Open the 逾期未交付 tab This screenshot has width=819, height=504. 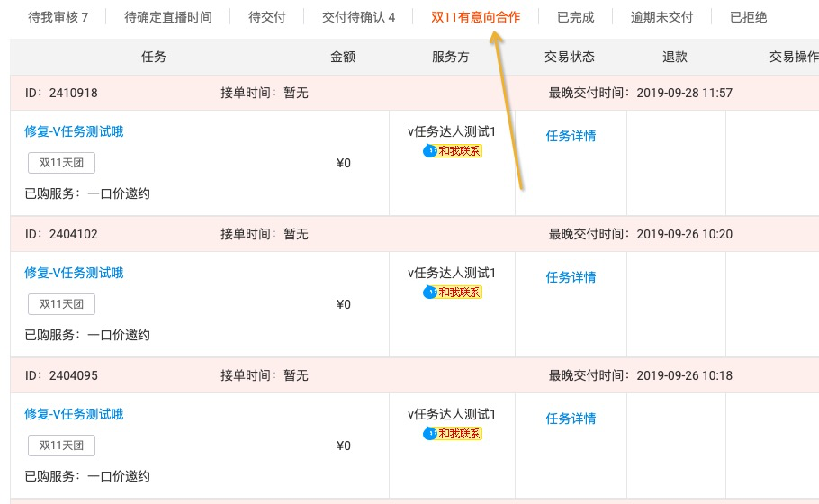661,17
